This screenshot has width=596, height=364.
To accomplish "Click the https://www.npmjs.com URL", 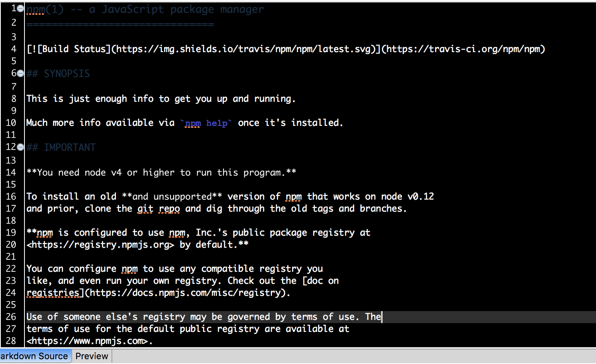I will [x=86, y=341].
